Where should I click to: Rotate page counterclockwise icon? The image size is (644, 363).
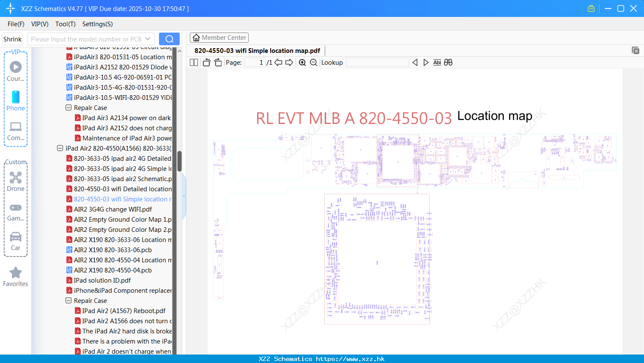206,62
